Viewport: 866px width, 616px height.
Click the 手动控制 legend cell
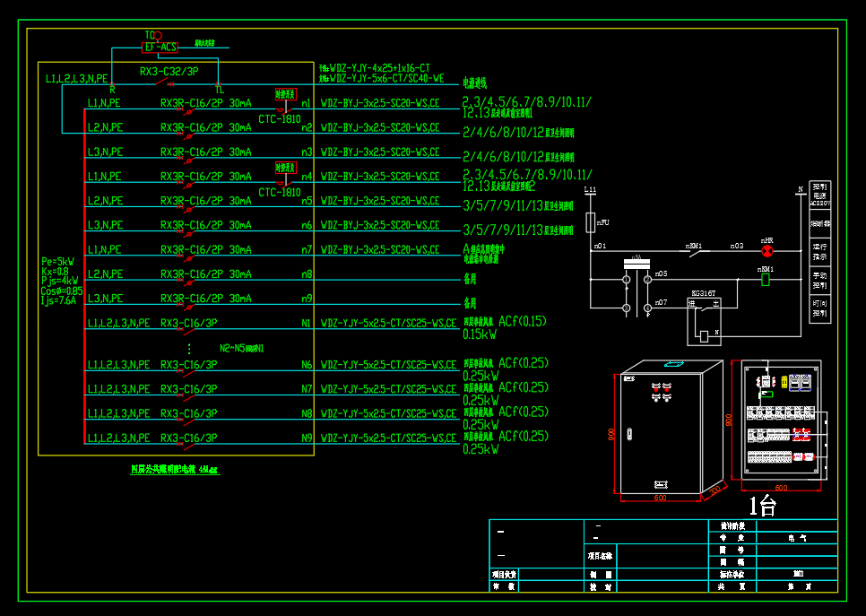819,280
